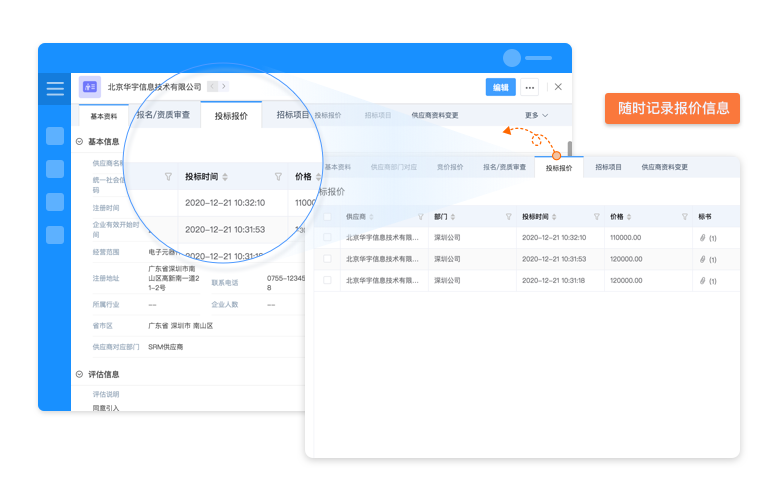The width and height of the screenshot is (777, 500).
Task: Click 120000.00 in the 10:31:53 row
Action: 626,259
